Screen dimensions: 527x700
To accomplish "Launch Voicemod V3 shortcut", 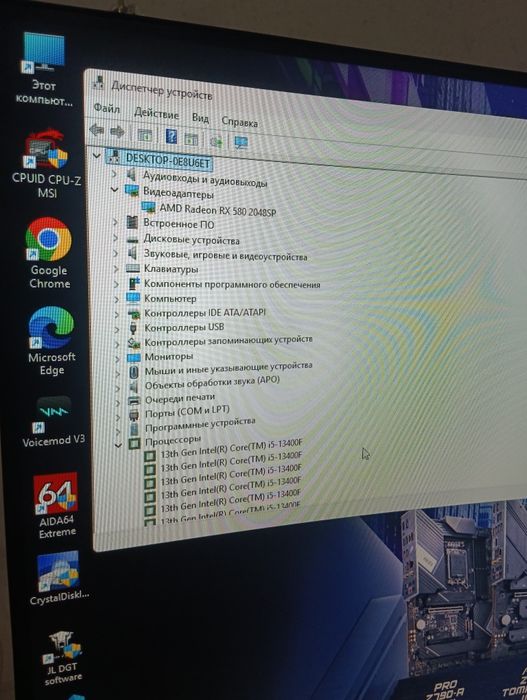I will 53,421.
